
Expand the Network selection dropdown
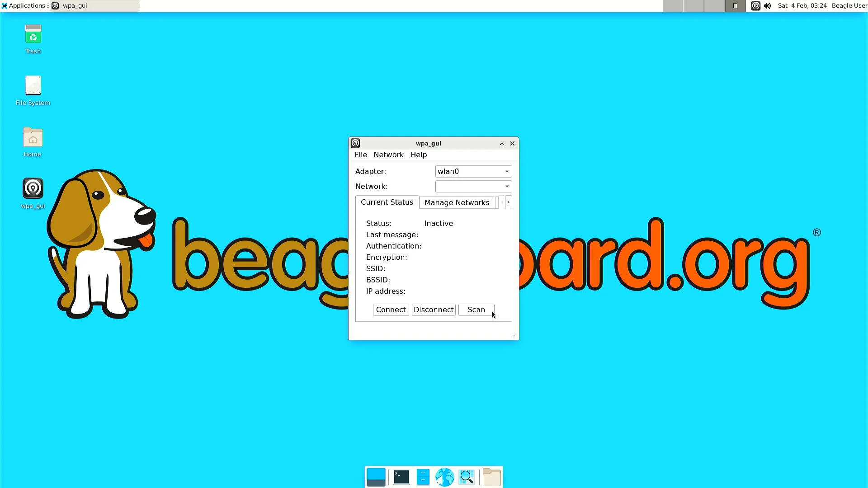(506, 186)
